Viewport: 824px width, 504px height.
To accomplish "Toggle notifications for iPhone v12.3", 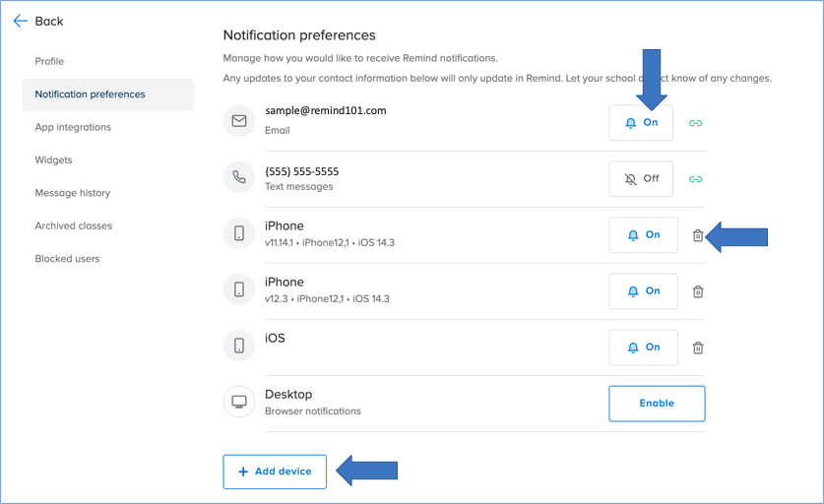I will [x=643, y=291].
